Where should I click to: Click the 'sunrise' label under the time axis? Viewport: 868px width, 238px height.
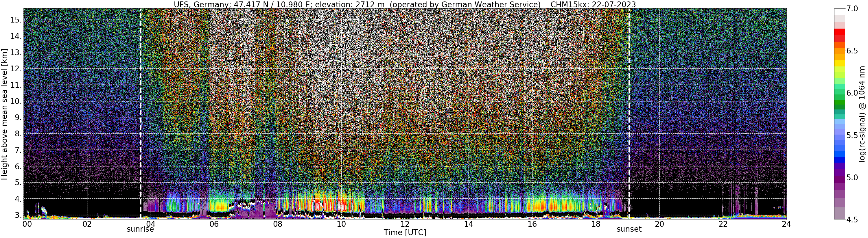[x=140, y=229]
